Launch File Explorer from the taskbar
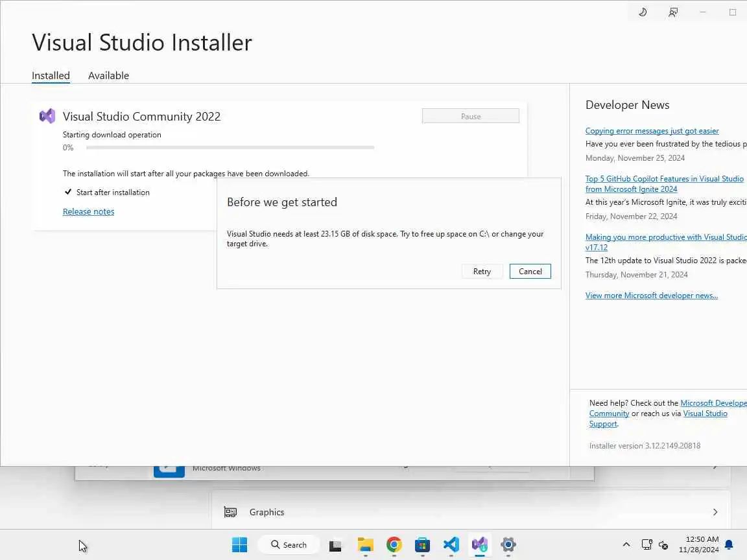 point(366,544)
